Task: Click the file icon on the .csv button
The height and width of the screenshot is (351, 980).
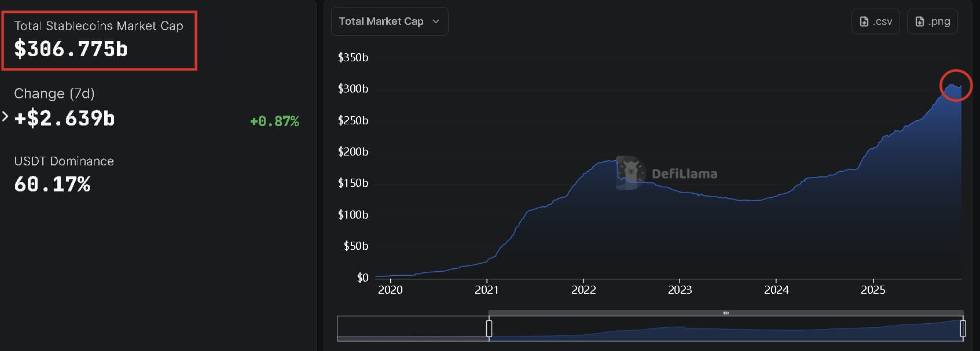Action: pos(864,21)
